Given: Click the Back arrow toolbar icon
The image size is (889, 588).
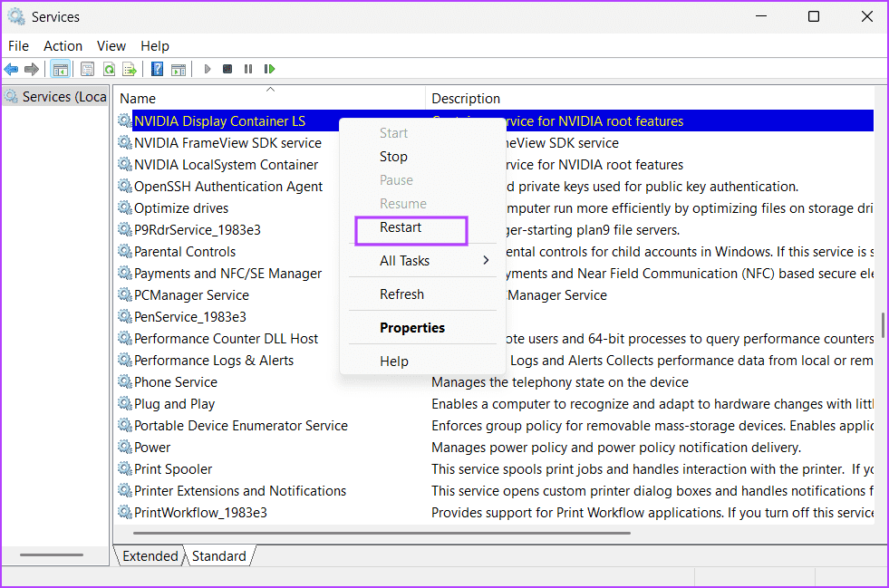Looking at the screenshot, I should pyautogui.click(x=11, y=69).
